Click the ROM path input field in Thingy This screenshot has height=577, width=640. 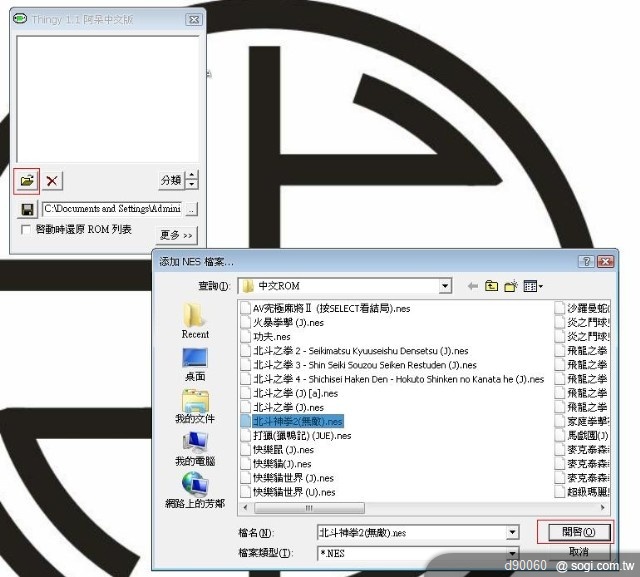112,209
